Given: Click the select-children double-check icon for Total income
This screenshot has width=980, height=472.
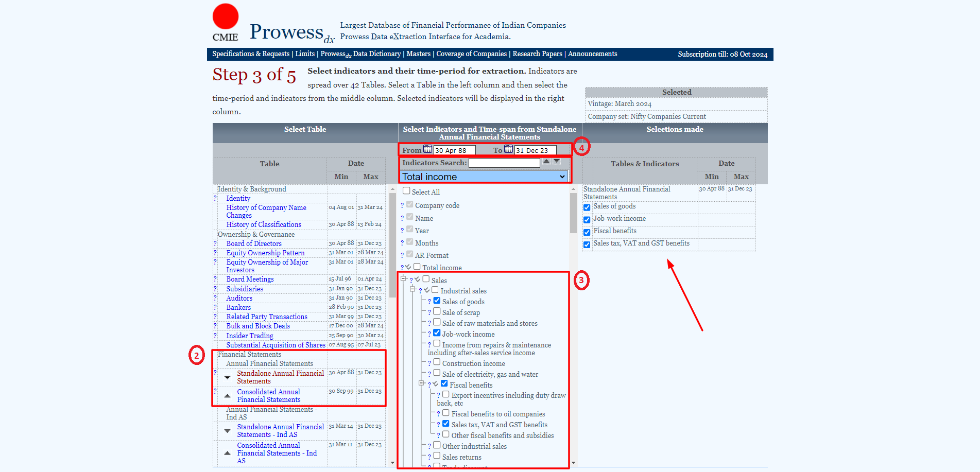Looking at the screenshot, I should (x=408, y=267).
